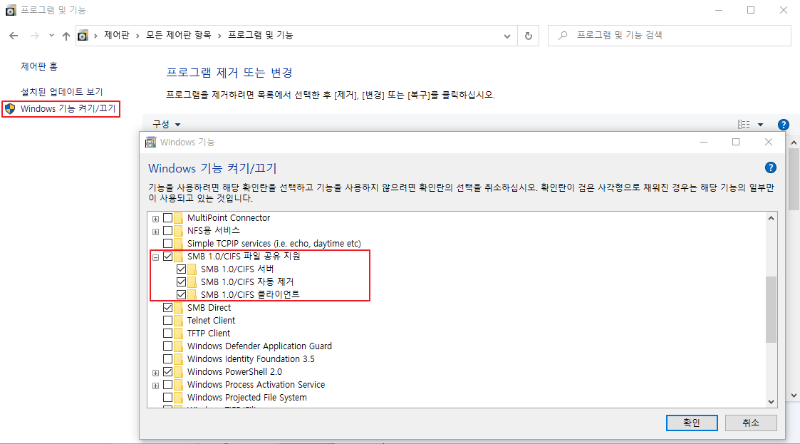Screen dimensions: 800x444
Task: Open the 구성 dropdown menu
Action: [x=166, y=124]
